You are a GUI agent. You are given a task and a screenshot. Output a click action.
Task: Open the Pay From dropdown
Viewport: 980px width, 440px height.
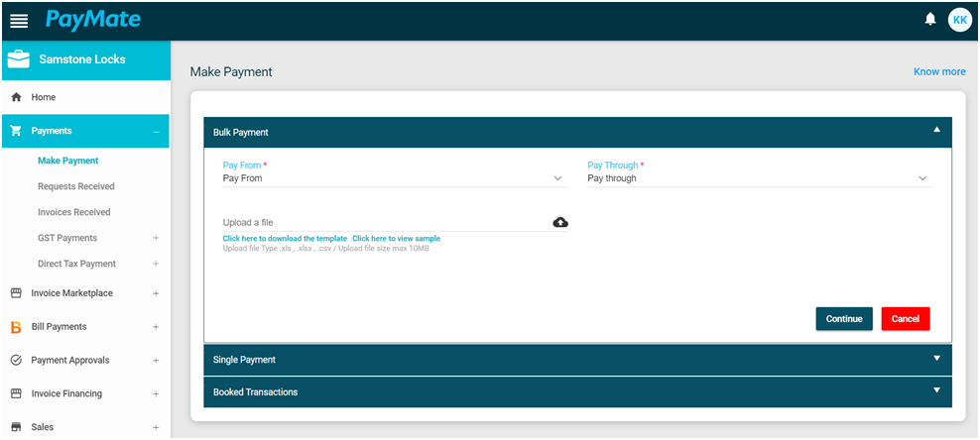tap(396, 178)
